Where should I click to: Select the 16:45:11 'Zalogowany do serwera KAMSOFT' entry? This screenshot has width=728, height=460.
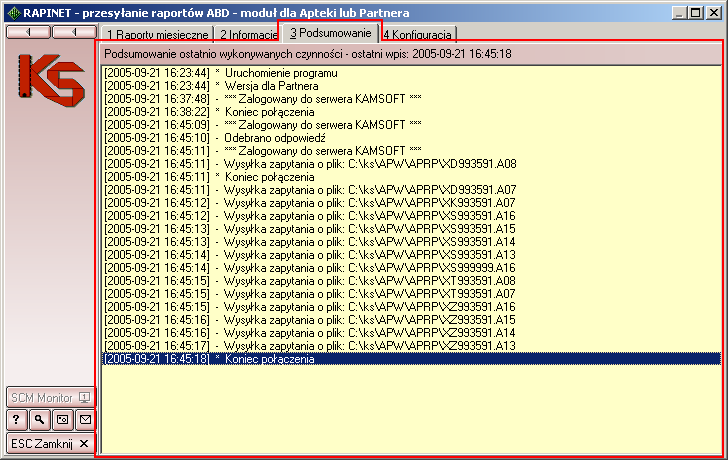(x=411, y=151)
